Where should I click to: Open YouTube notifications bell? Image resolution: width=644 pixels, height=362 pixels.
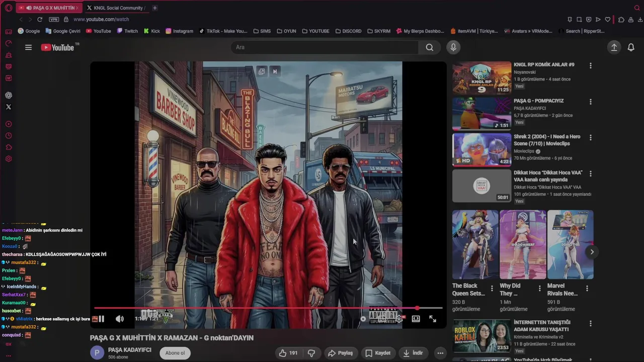pos(631,47)
